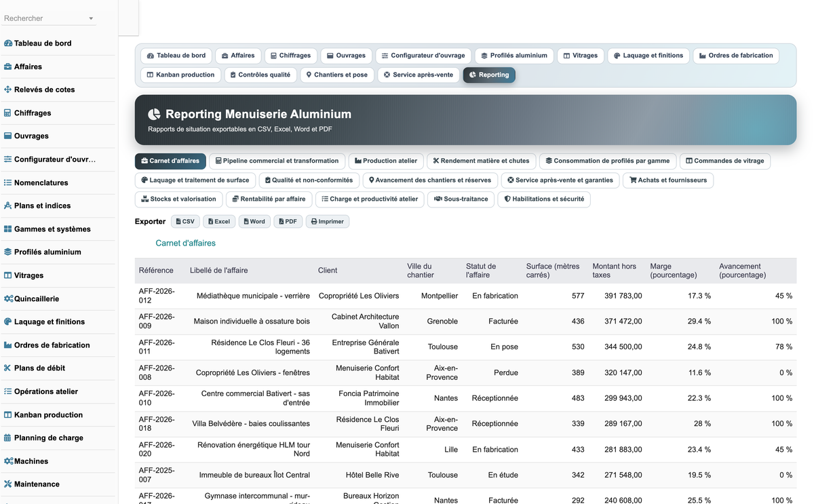The width and height of the screenshot is (814, 504).
Task: Click the Vitrages sidebar window icon
Action: pyautogui.click(x=8, y=275)
